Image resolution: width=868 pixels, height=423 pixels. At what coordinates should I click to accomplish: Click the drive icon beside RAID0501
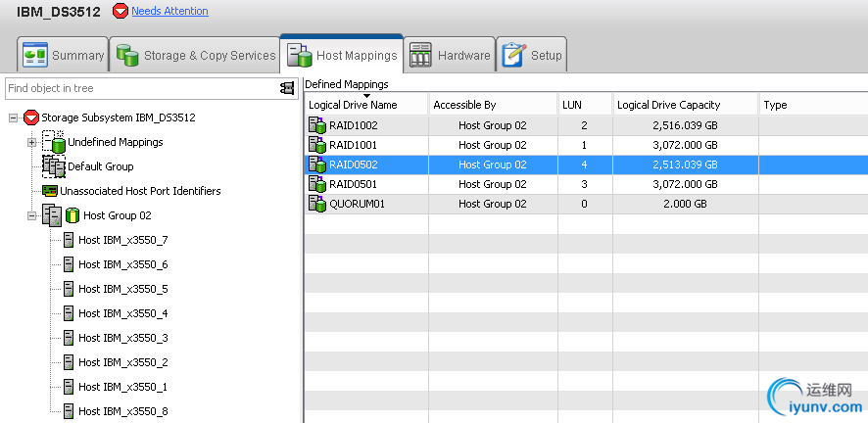tap(317, 184)
